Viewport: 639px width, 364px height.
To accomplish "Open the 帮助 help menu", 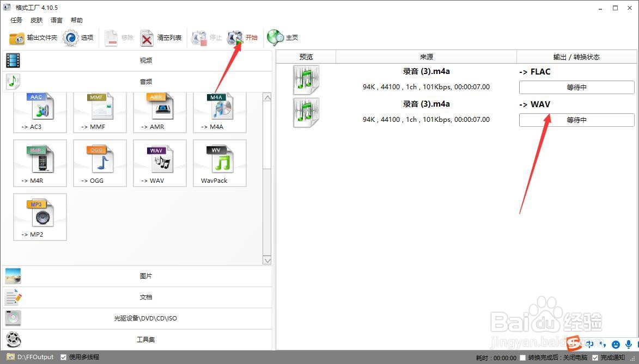I will pyautogui.click(x=77, y=20).
